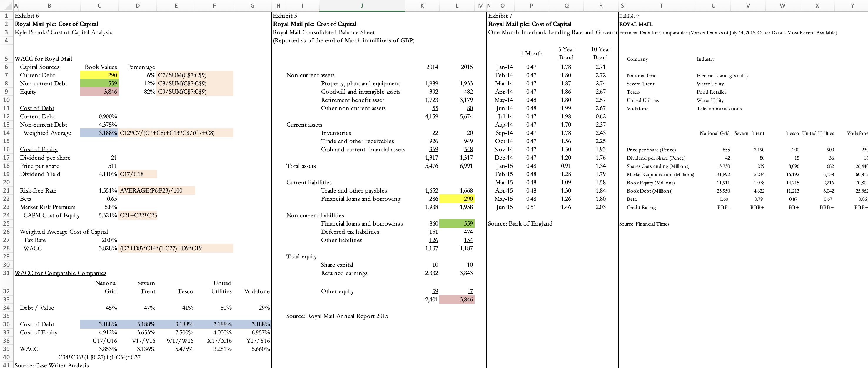Click the Exhibit 9 ROYAL MAIL heading cell
868x368 pixels.
(x=637, y=24)
